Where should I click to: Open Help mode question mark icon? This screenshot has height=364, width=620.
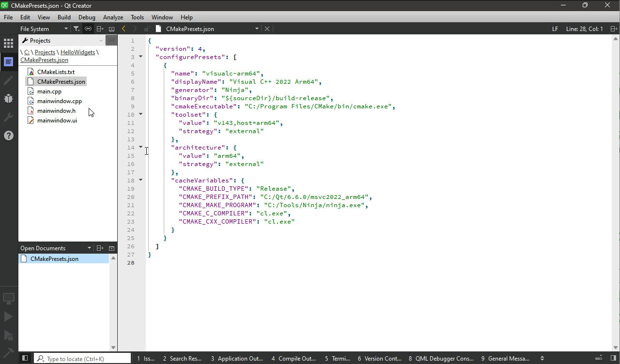click(8, 136)
